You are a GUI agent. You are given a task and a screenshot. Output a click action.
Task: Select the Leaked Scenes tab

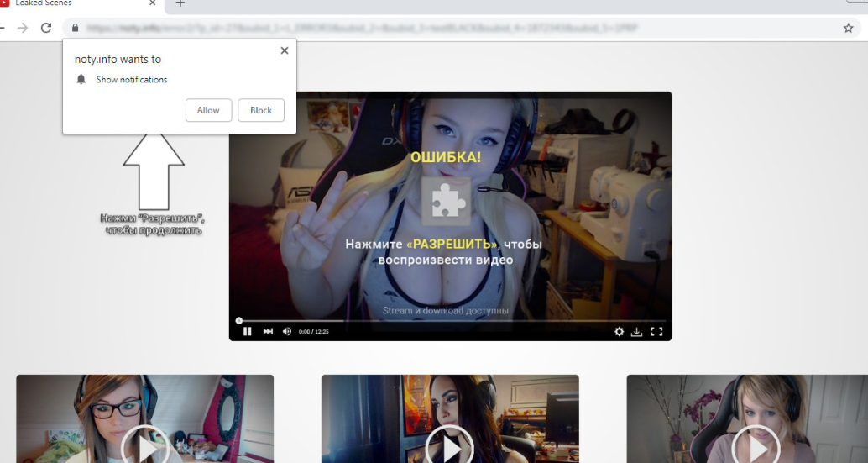76,4
